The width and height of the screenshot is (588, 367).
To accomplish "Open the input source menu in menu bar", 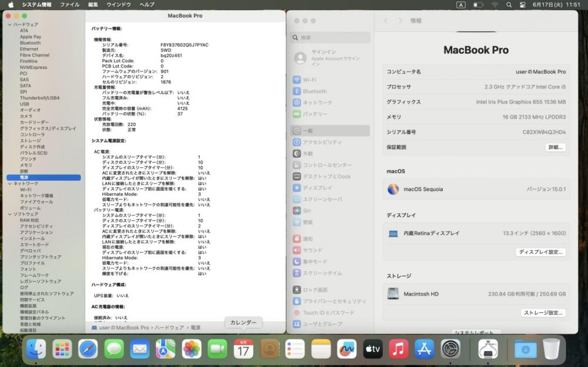I will pos(461,5).
